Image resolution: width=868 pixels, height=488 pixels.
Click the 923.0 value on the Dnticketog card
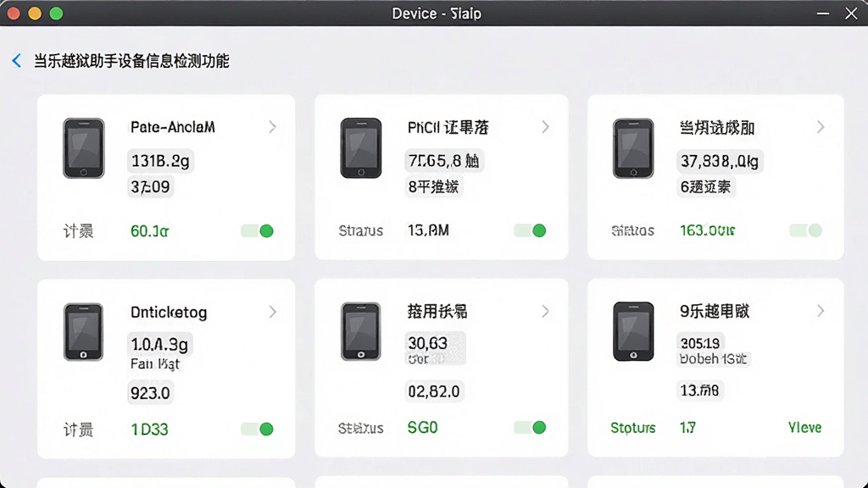150,393
